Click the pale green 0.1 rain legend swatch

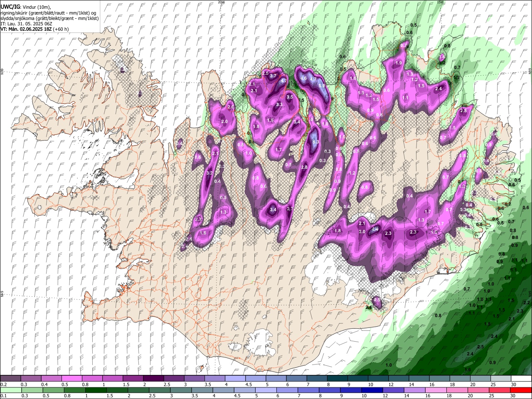[10, 390]
